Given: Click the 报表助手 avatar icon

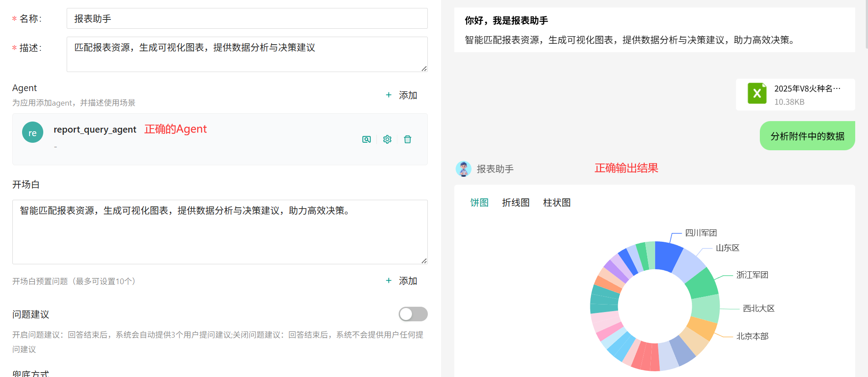Looking at the screenshot, I should point(463,169).
